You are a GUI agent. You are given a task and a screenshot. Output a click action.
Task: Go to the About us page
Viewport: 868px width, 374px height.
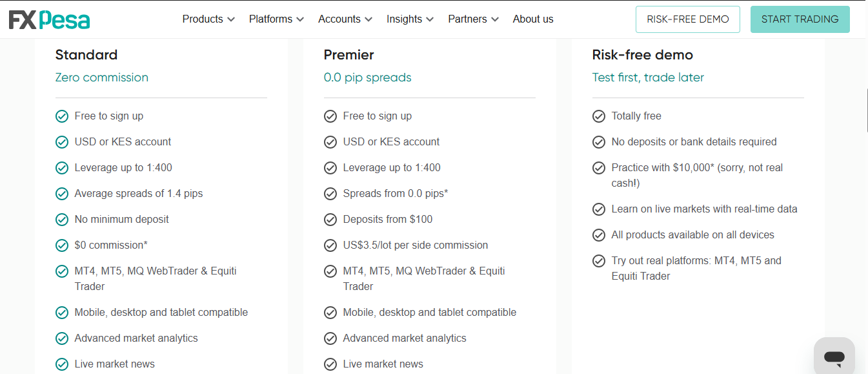(x=533, y=19)
